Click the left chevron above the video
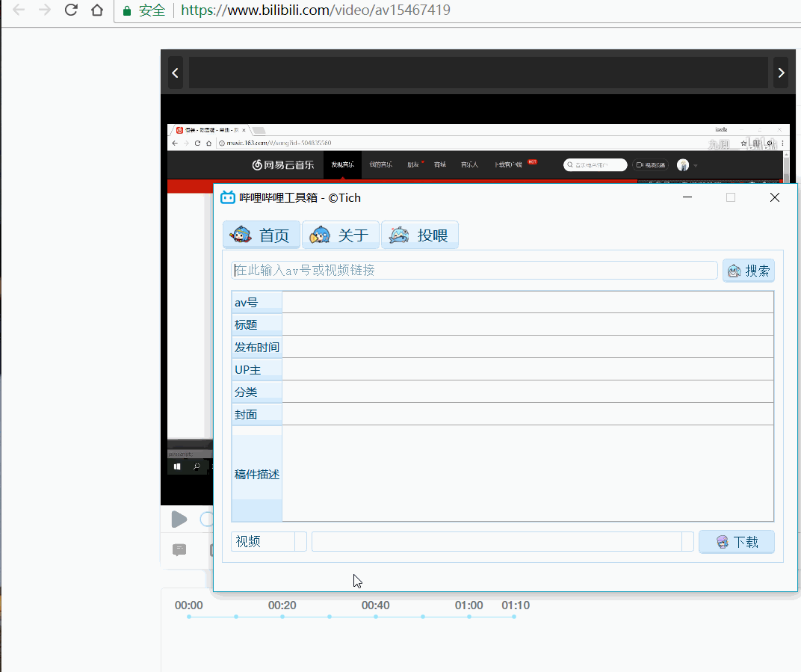This screenshot has width=801, height=672. [175, 73]
